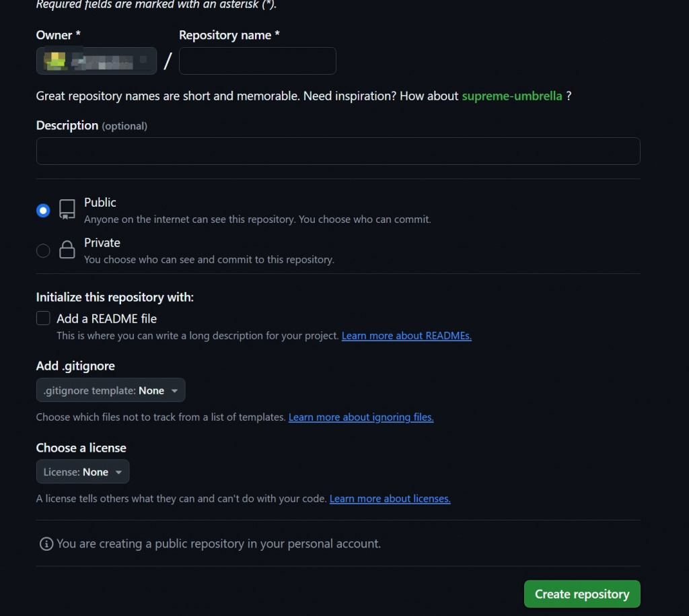The image size is (689, 616).
Task: Click the info circle icon beside public notice
Action: pos(46,544)
